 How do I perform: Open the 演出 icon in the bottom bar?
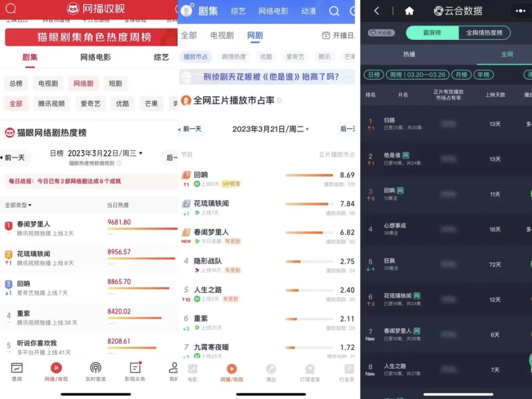(x=271, y=369)
